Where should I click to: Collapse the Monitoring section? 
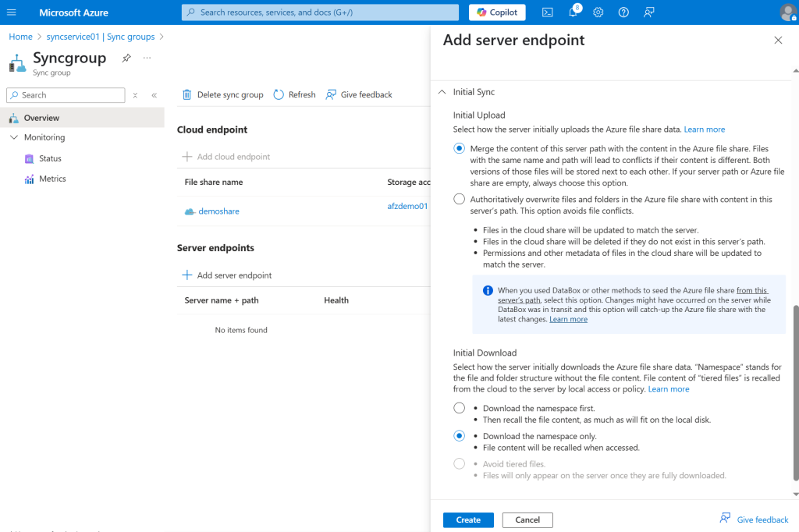point(14,137)
